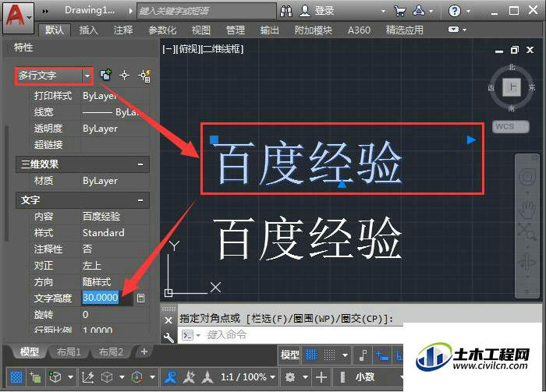Click the unselected white 百度经验 text
This screenshot has width=546, height=392.
tap(308, 239)
